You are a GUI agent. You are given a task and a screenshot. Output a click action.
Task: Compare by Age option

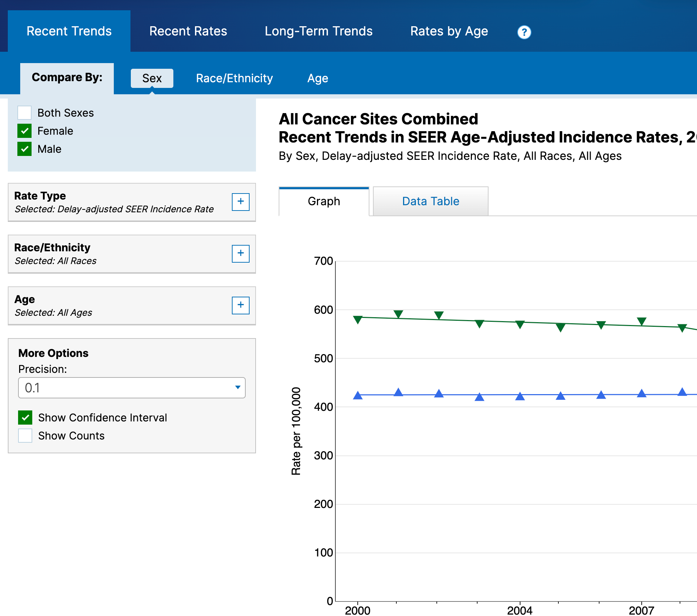(317, 78)
